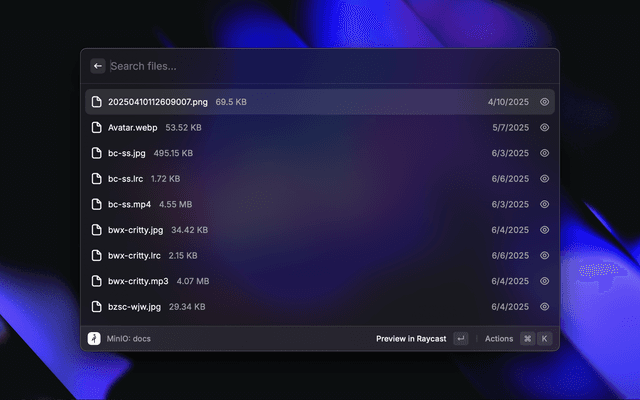Click the Enter key icon in footer

pyautogui.click(x=460, y=339)
